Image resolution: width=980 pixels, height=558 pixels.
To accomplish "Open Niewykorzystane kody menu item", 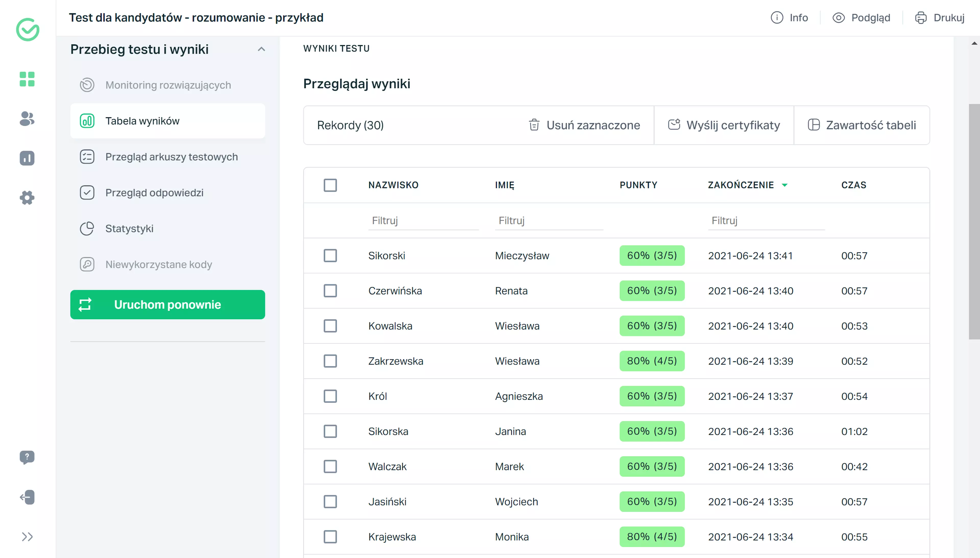I will [x=167, y=264].
